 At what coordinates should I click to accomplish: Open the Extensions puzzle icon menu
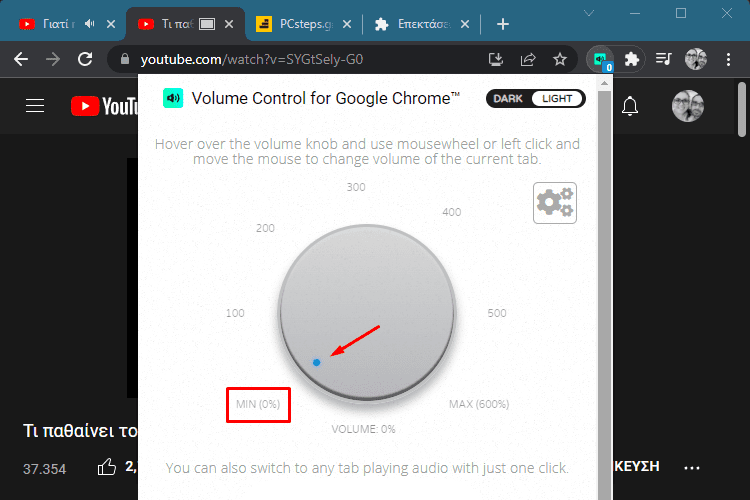[632, 59]
